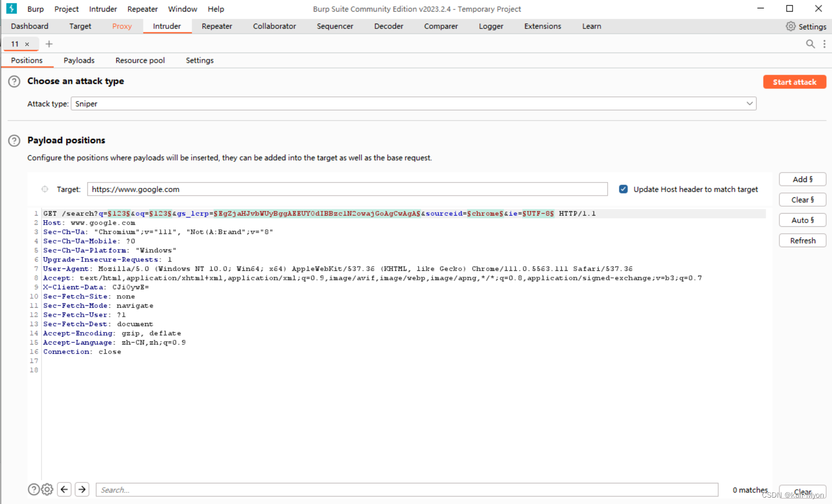Open the tab options kebab menu
Image resolution: width=832 pixels, height=504 pixels.
coord(824,44)
